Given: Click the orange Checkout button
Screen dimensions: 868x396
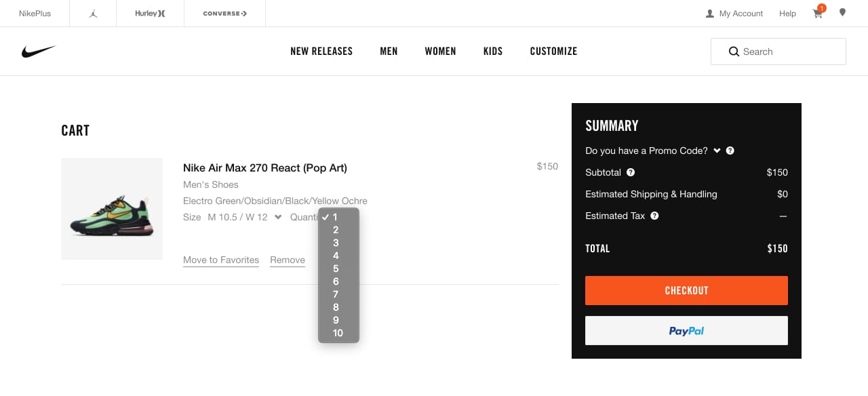Looking at the screenshot, I should click(686, 290).
